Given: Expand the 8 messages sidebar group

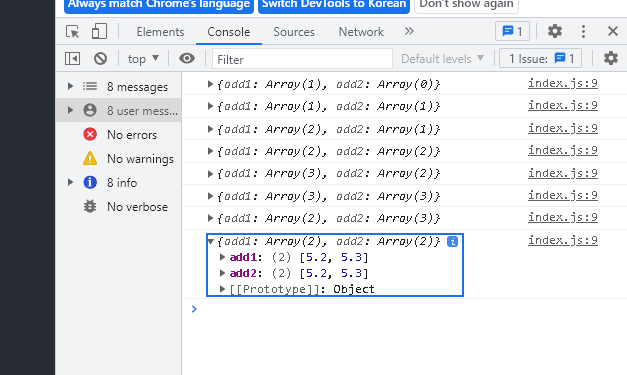Looking at the screenshot, I should [70, 86].
